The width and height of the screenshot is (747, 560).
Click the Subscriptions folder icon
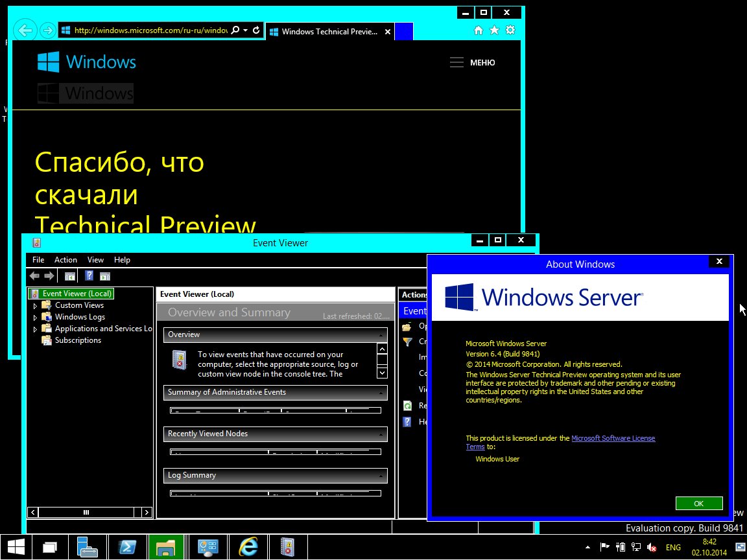point(47,340)
